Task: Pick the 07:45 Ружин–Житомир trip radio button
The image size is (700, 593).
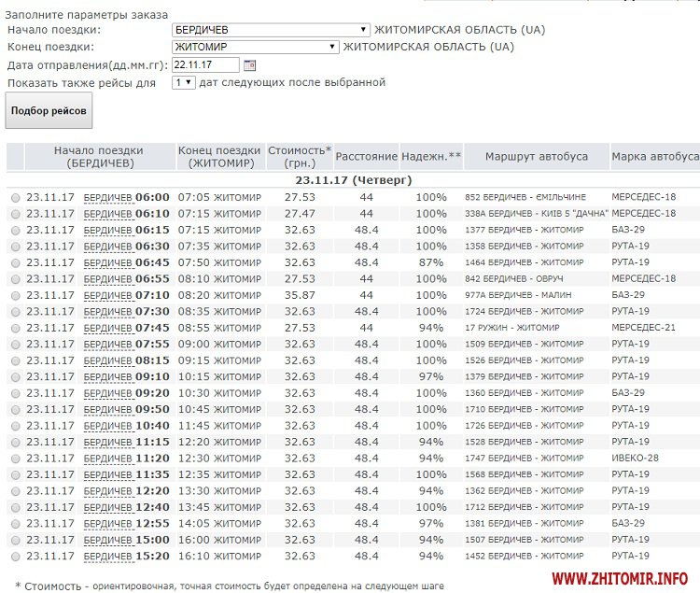Action: (15, 328)
